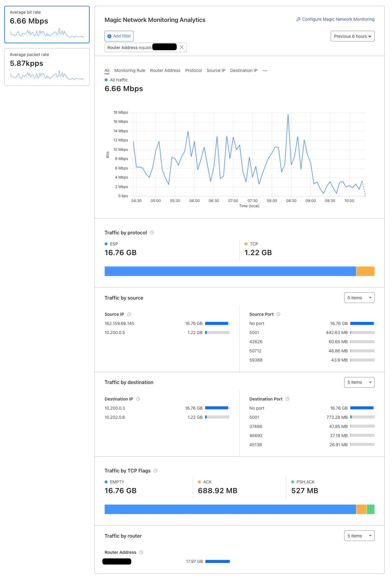Screen dimensions: 392x584
Task: Click source IP 10.200.0.5
Action: pos(115,333)
